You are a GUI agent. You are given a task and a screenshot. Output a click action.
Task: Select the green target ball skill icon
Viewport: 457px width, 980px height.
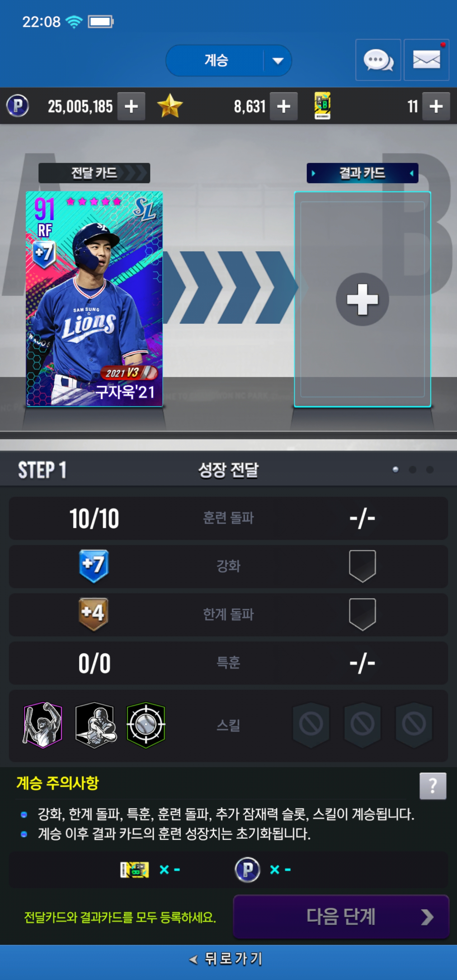click(x=146, y=725)
